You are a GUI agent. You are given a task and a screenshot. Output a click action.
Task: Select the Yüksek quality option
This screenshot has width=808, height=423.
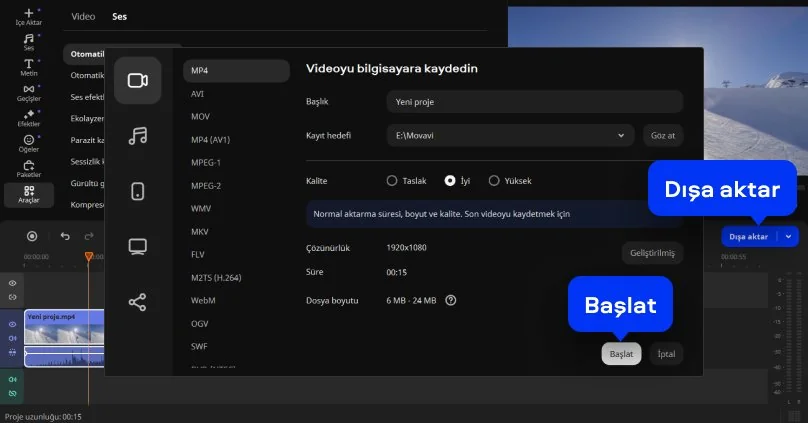click(494, 181)
